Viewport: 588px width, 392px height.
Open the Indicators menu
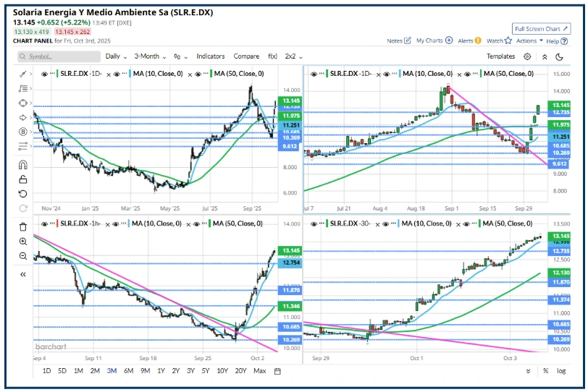pyautogui.click(x=210, y=56)
